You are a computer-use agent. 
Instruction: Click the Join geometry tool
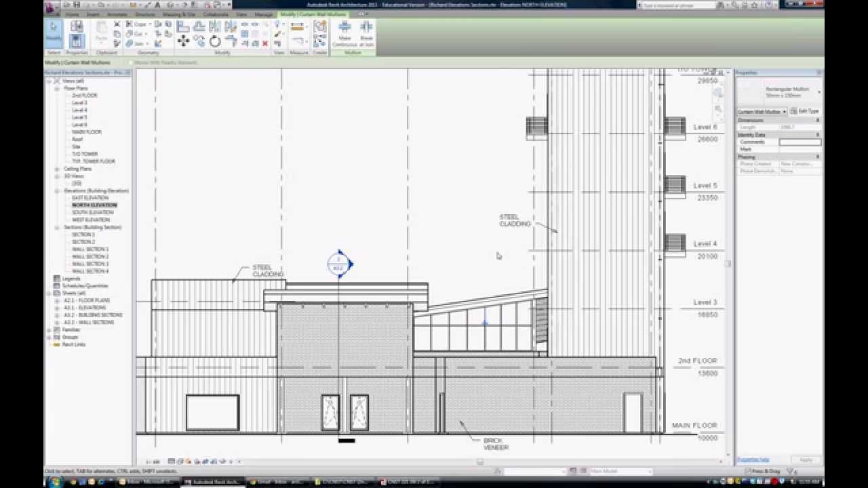pyautogui.click(x=136, y=43)
